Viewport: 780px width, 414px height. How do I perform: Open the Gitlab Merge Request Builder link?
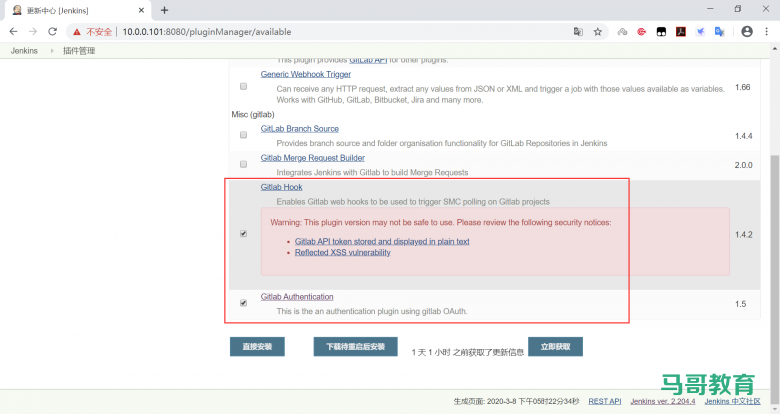pos(312,158)
